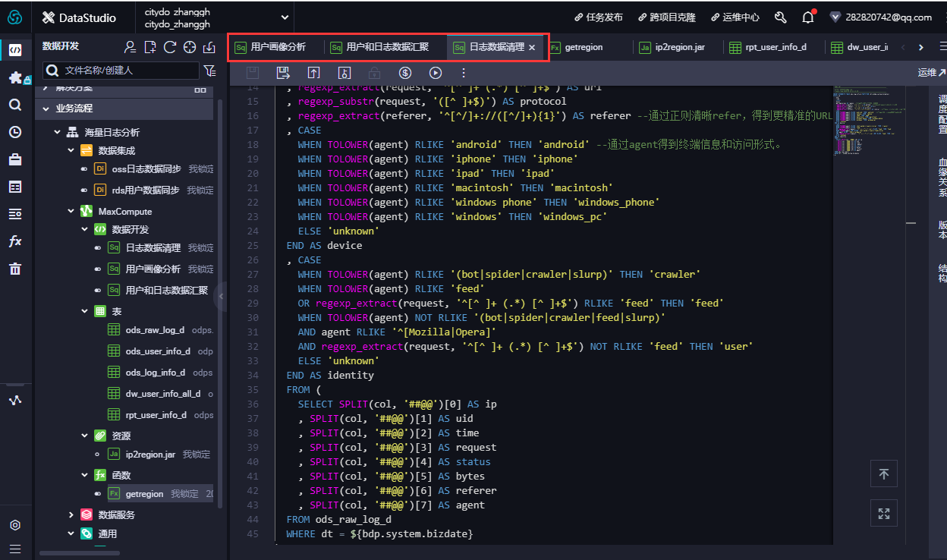947x560 pixels.
Task: Open the Data Development code icon in left rail
Action: click(x=15, y=51)
